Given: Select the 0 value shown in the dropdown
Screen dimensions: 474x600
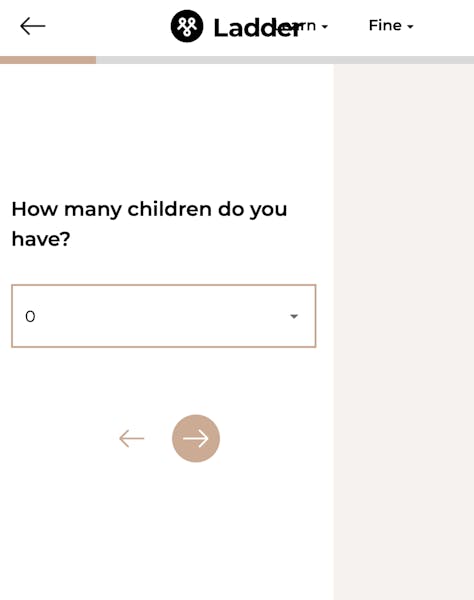Looking at the screenshot, I should click(x=30, y=316).
